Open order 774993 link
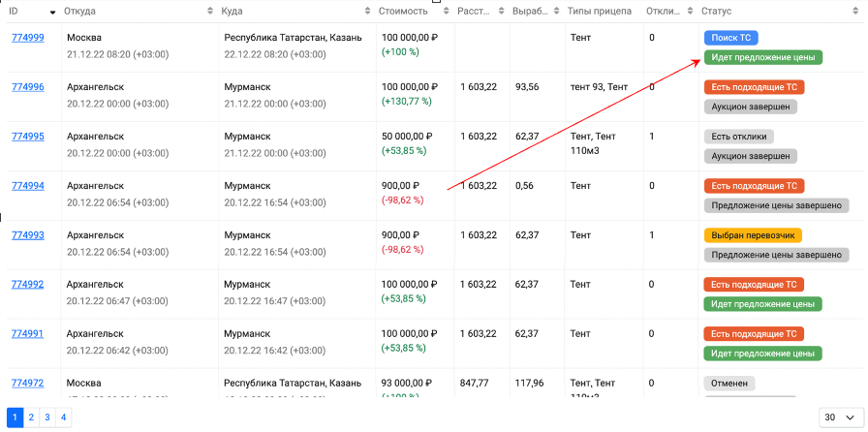The width and height of the screenshot is (868, 432). click(28, 235)
